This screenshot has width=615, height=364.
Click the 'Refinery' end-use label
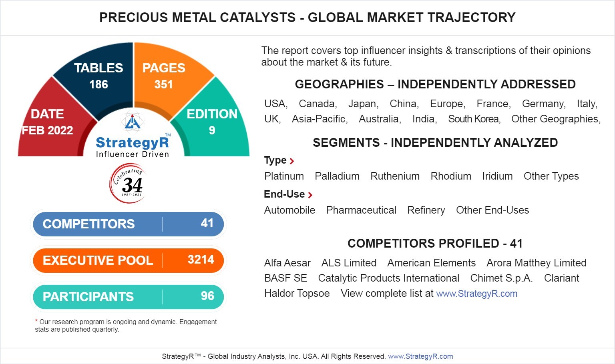coord(426,210)
